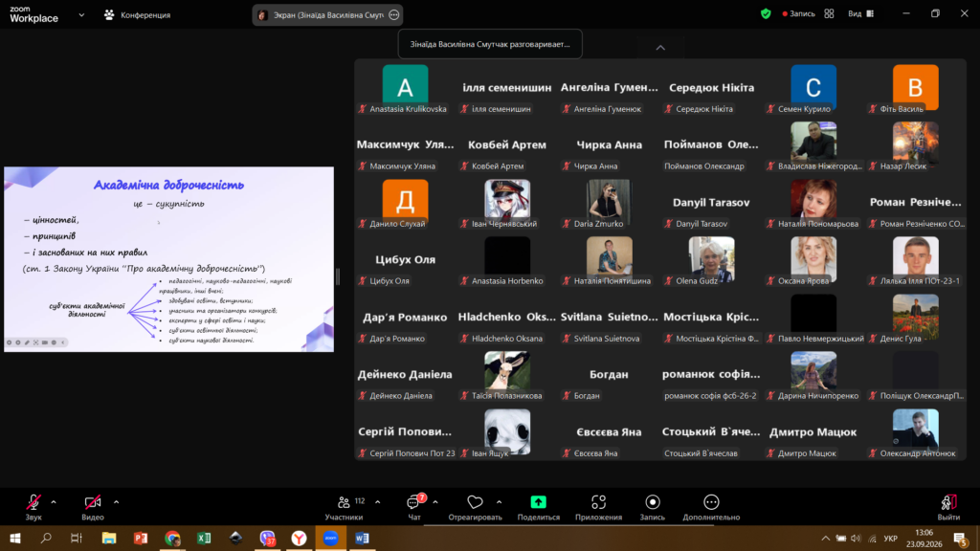Unmute microphone with the Звук button

[x=33, y=507]
